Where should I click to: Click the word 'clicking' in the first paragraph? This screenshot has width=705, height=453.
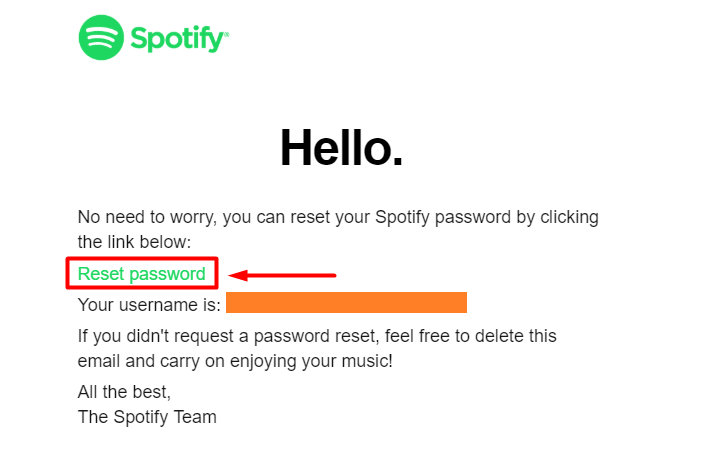[569, 217]
